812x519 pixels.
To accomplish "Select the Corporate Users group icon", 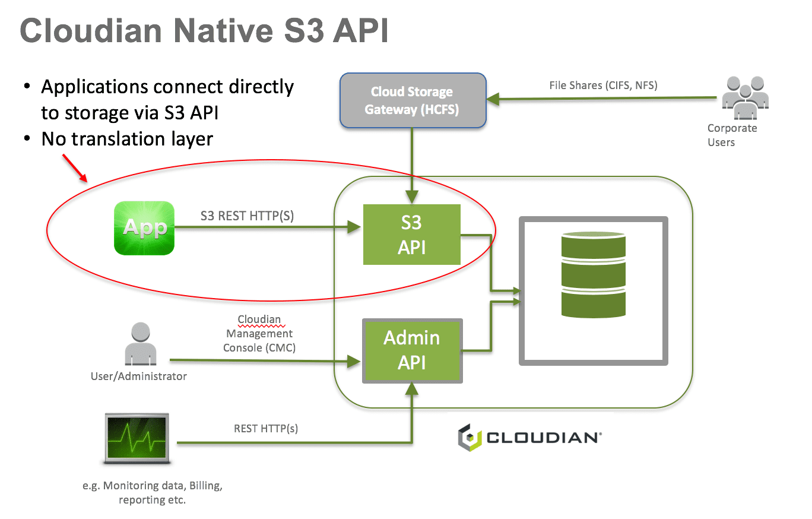I will click(x=745, y=97).
